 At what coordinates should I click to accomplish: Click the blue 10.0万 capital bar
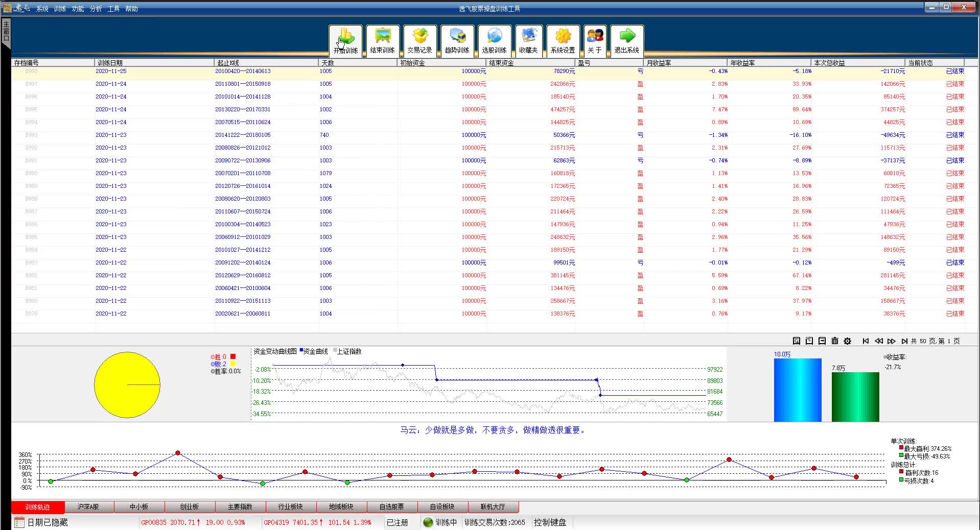click(x=798, y=390)
